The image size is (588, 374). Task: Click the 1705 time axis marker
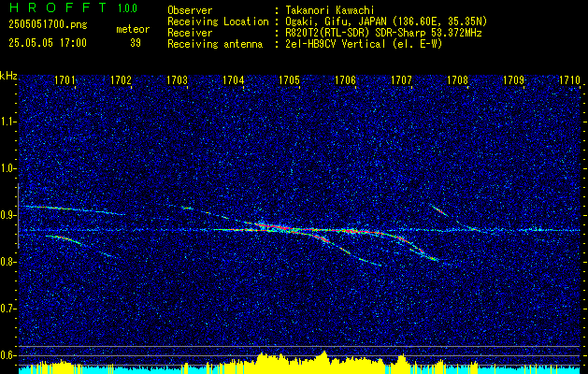(290, 80)
